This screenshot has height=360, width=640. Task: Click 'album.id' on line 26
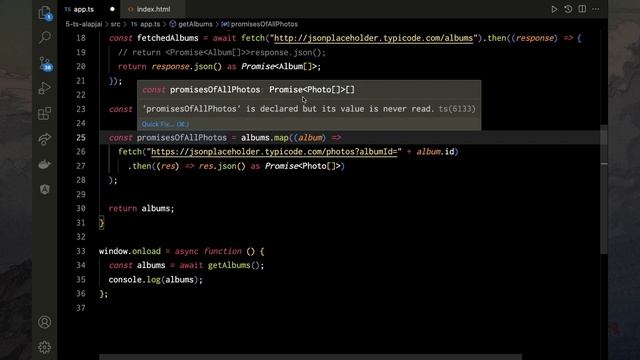tap(435, 152)
